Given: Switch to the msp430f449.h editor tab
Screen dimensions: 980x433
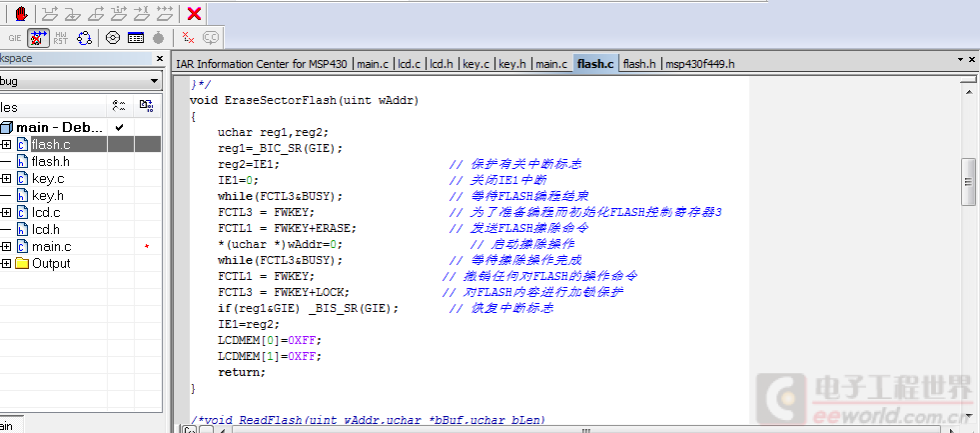Looking at the screenshot, I should pyautogui.click(x=699, y=64).
